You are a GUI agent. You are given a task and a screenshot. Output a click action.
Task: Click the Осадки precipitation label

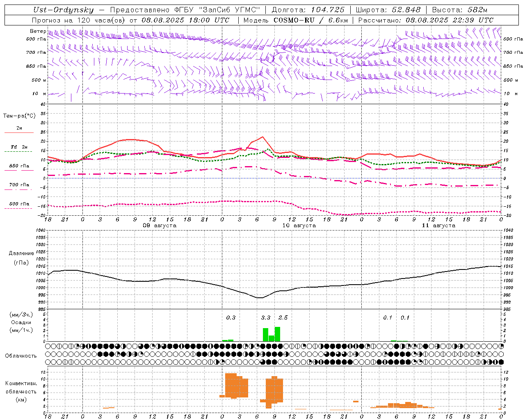21,322
